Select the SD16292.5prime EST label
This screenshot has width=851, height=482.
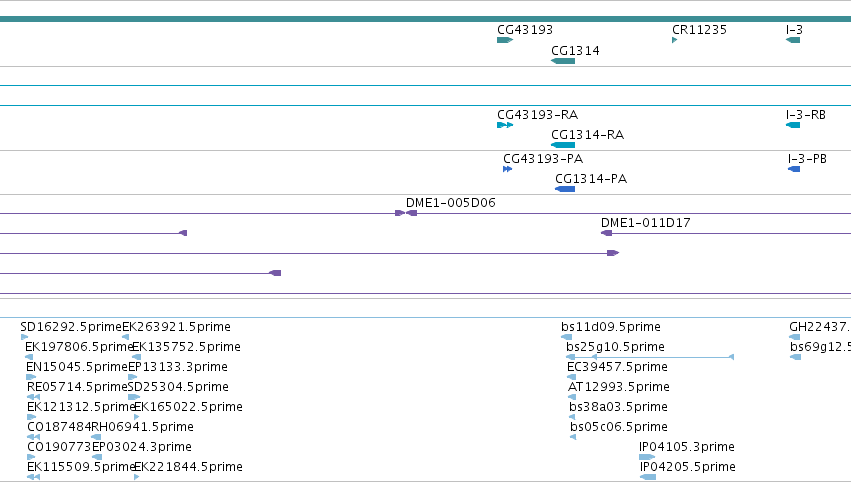click(71, 327)
